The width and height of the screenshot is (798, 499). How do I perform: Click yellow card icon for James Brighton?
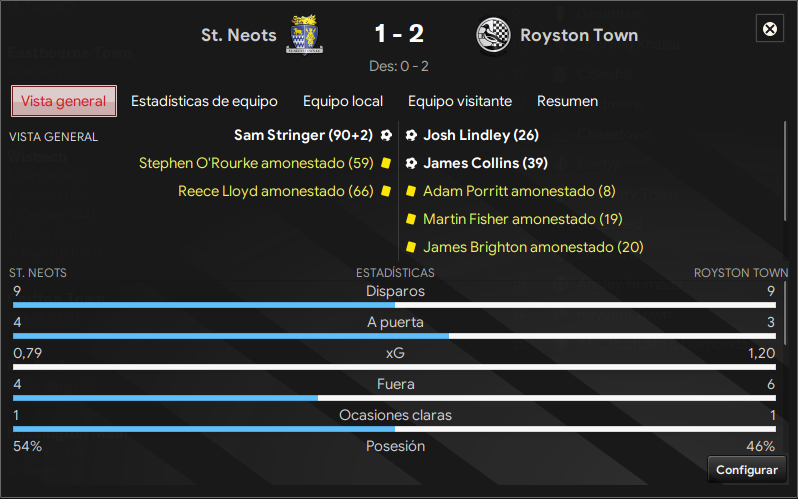coord(411,247)
